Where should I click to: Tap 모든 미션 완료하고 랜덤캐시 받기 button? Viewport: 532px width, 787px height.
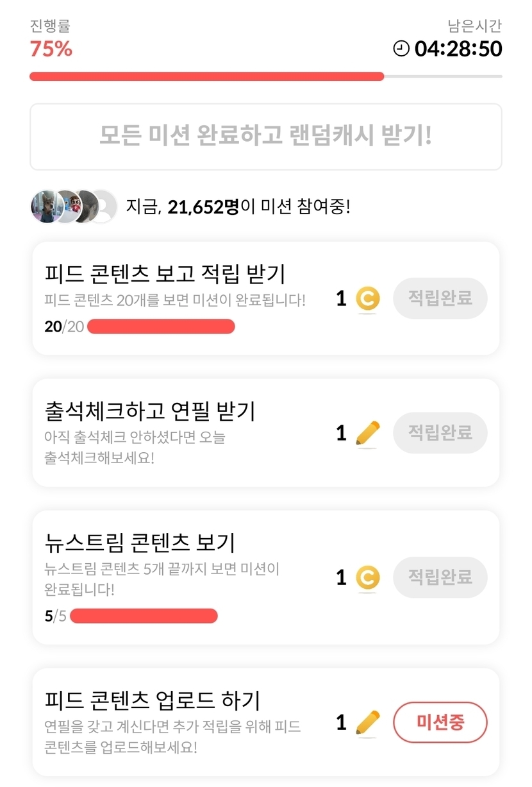[x=265, y=137]
